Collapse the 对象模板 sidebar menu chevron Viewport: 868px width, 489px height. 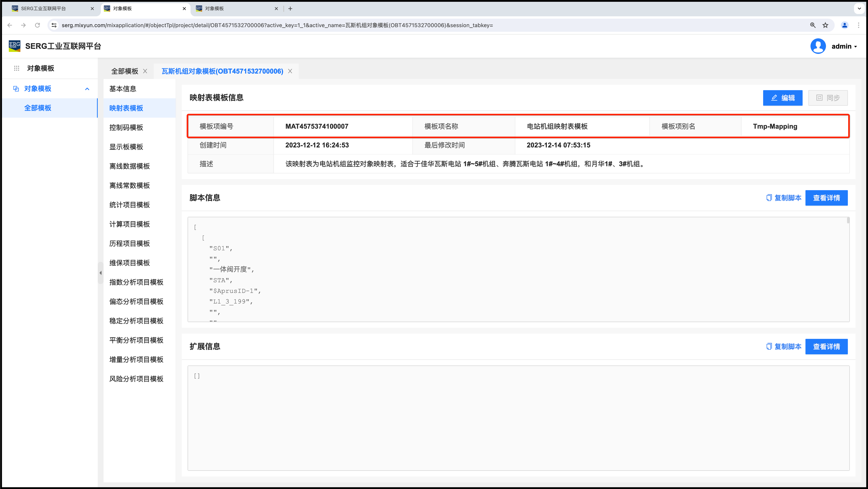[87, 89]
